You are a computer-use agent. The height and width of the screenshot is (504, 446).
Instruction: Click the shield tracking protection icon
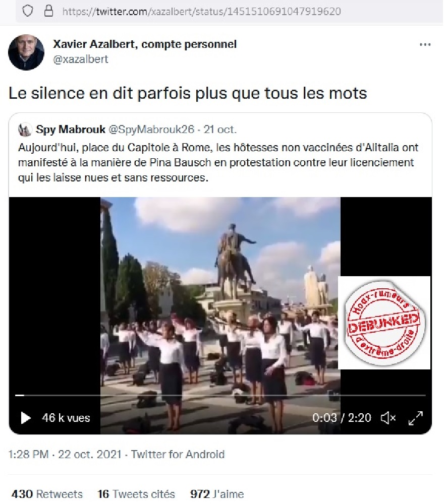click(28, 11)
